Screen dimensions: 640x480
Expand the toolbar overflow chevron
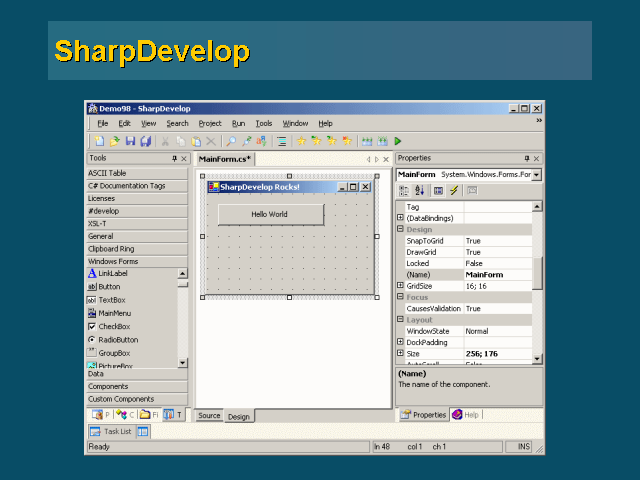[539, 120]
